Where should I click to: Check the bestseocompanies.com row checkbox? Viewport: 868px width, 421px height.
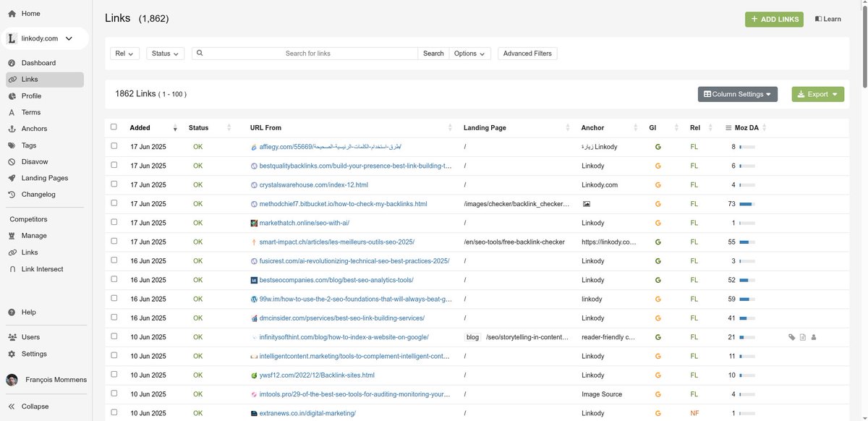(x=114, y=279)
